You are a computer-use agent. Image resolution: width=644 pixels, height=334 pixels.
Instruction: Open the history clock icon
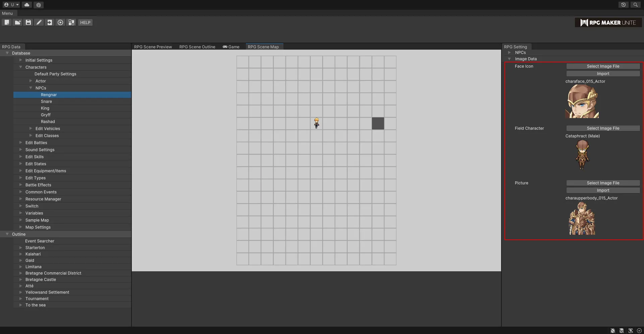(x=623, y=5)
